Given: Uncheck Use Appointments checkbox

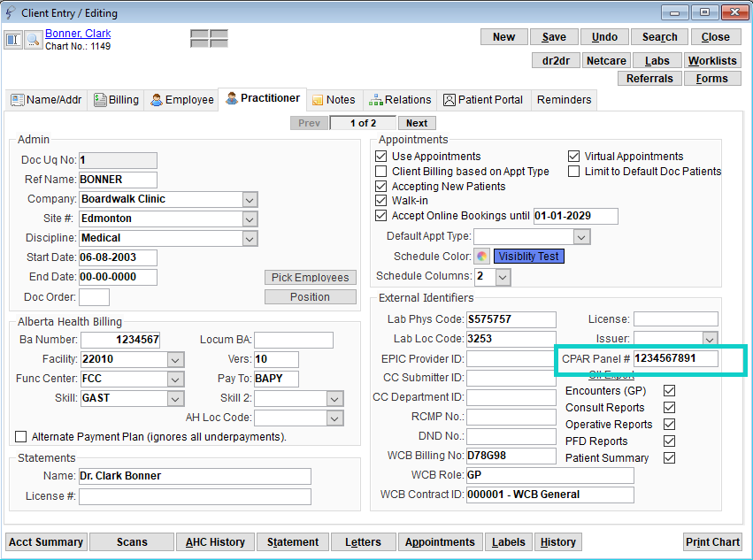Looking at the screenshot, I should [381, 157].
